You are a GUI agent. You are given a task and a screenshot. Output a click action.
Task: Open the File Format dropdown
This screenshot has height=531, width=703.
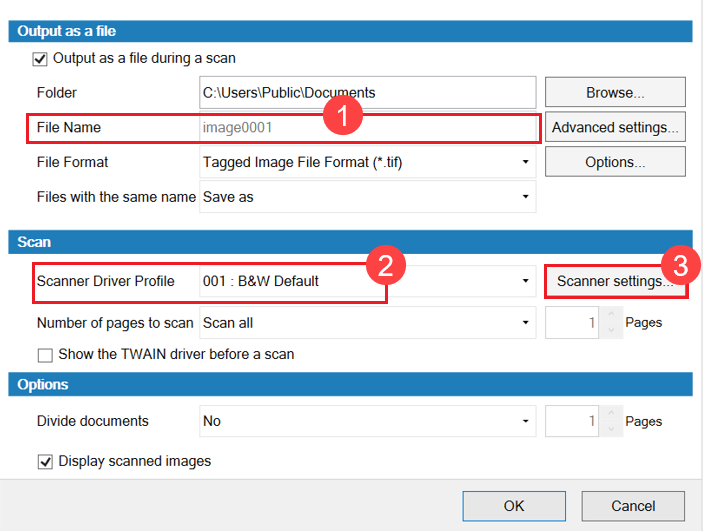(x=368, y=162)
